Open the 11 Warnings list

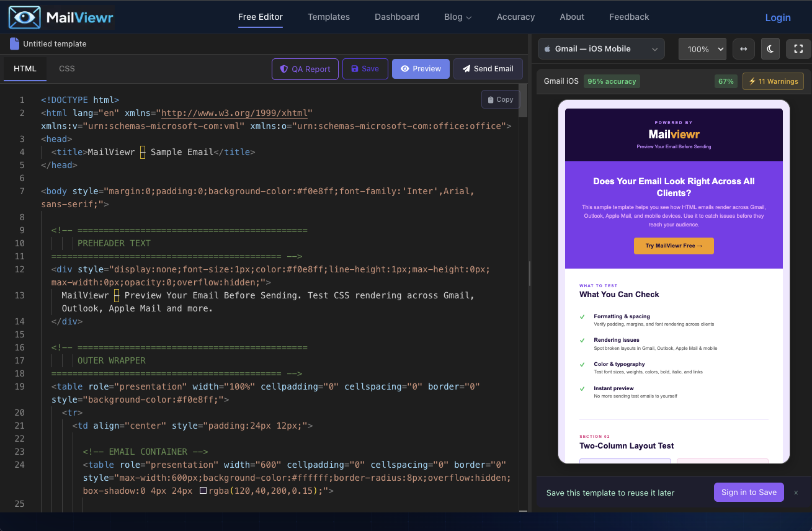[774, 81]
